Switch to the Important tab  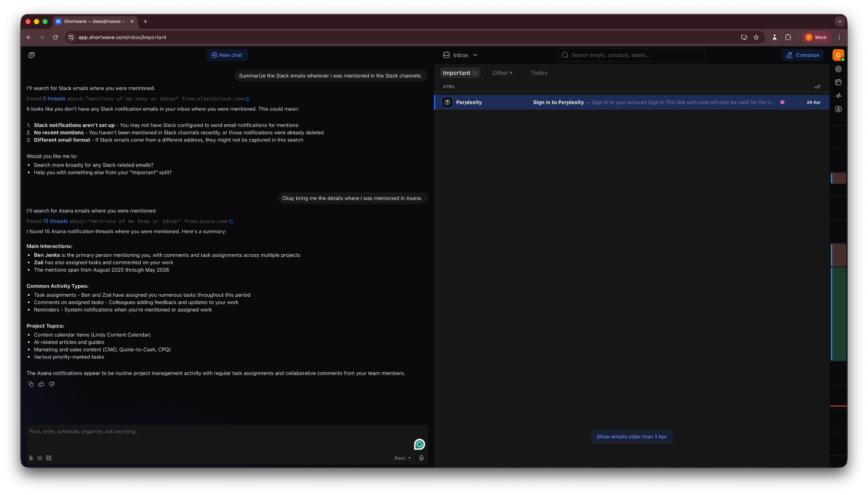460,73
